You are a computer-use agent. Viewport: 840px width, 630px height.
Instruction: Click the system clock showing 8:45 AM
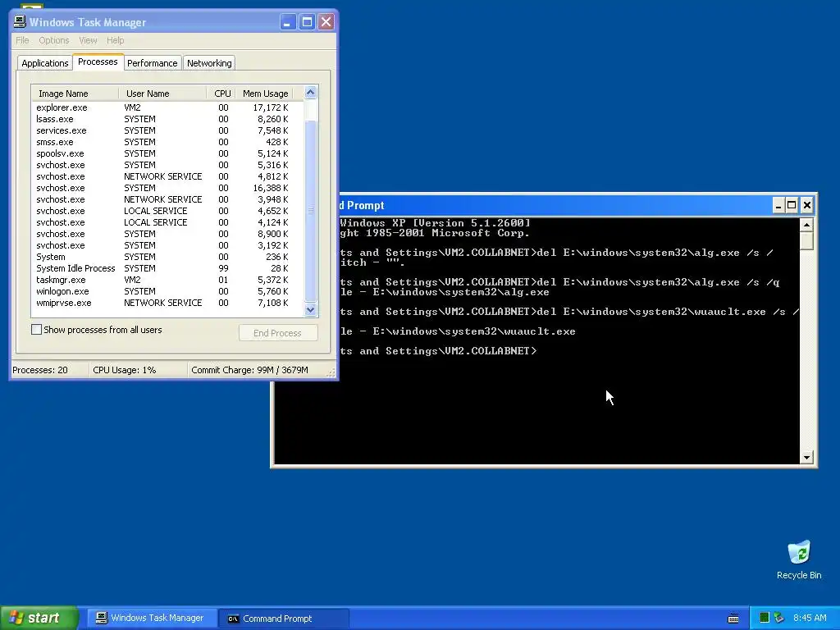pos(810,618)
